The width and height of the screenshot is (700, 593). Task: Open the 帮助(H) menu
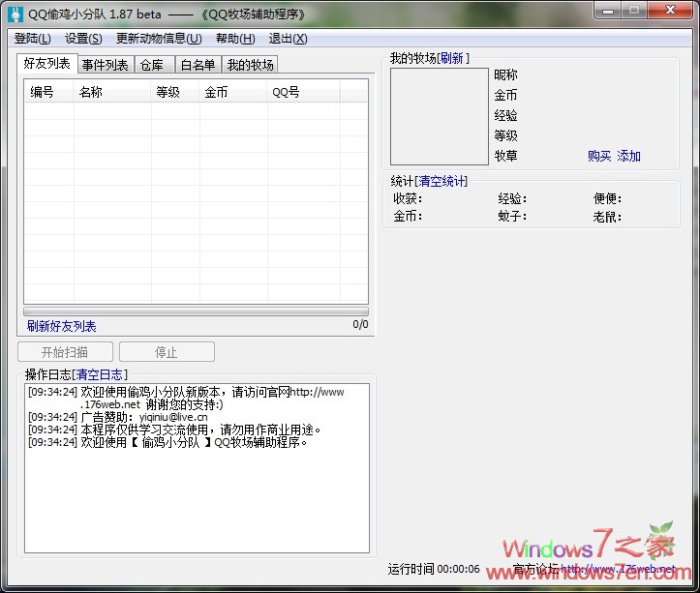[235, 39]
